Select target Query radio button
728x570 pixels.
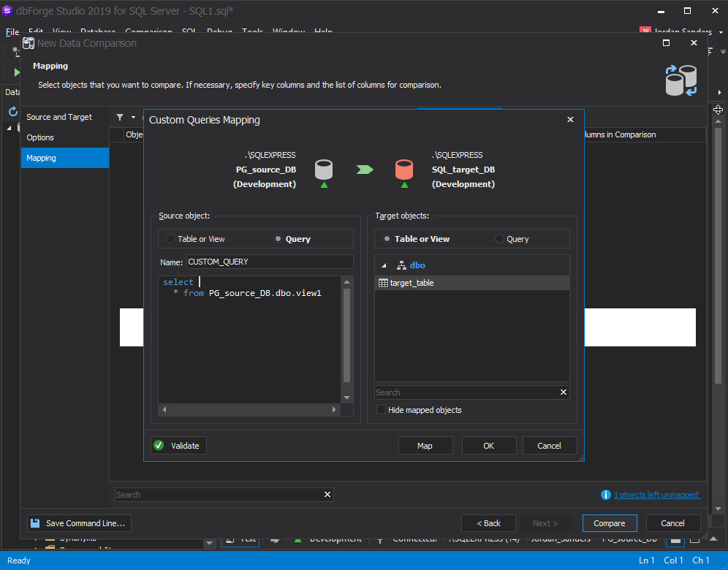pos(499,239)
